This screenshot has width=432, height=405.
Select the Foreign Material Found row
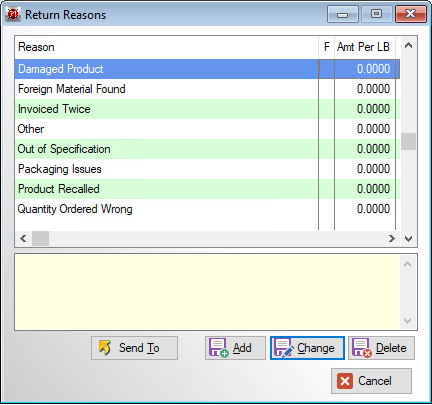click(207, 89)
